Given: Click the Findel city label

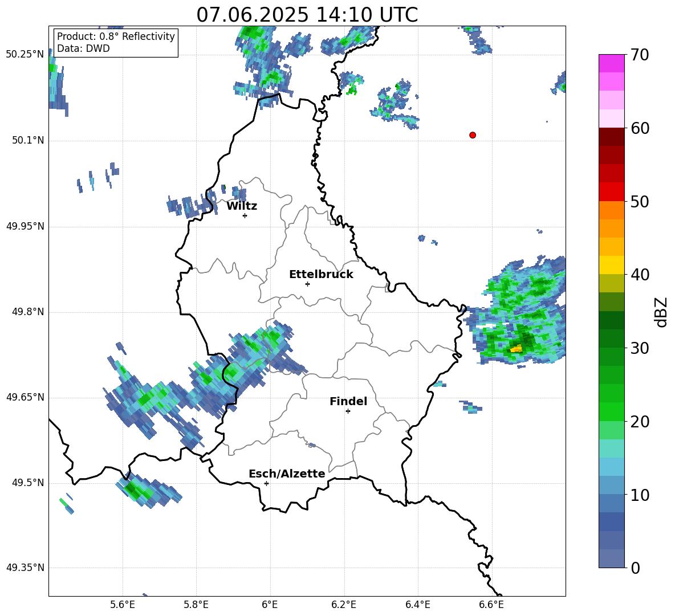Looking at the screenshot, I should pos(348,401).
